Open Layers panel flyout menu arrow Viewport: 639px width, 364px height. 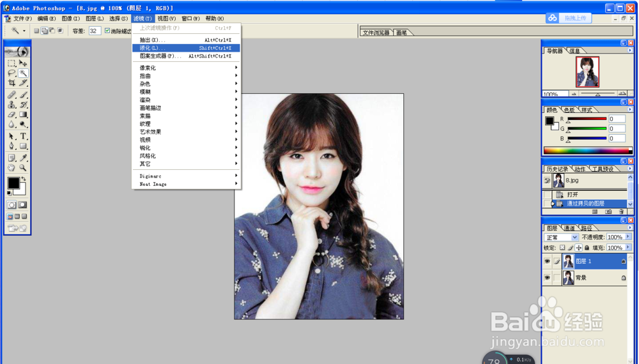[x=630, y=227]
